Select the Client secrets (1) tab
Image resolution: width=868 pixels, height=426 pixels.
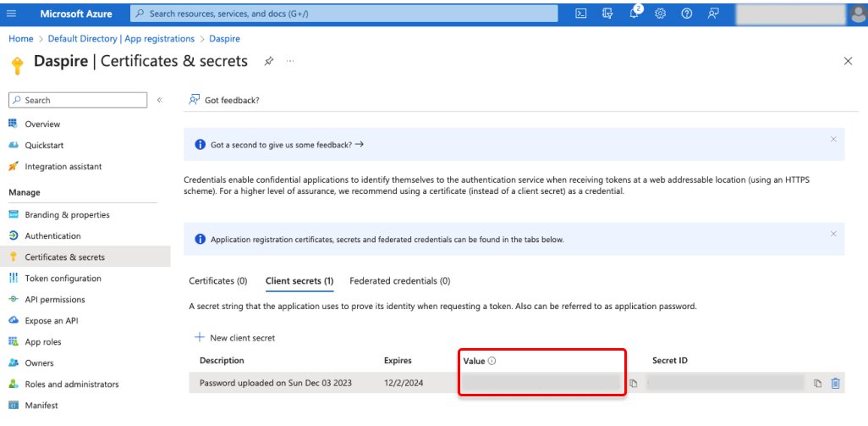point(299,281)
